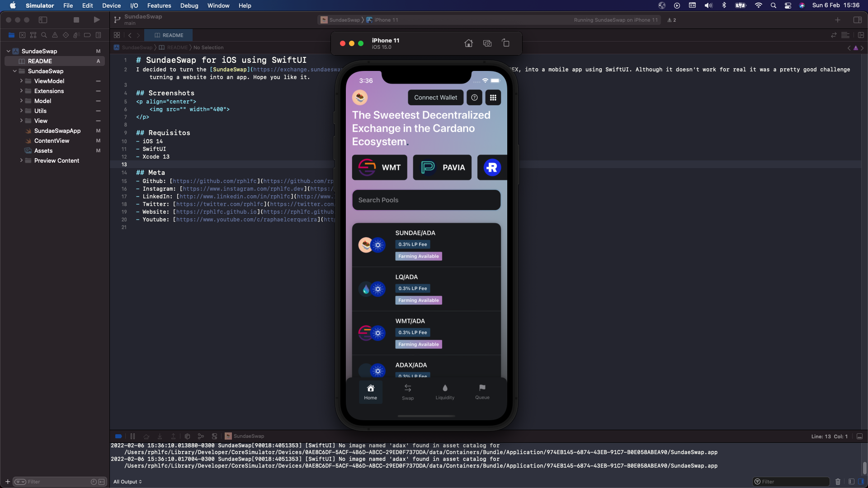Expand the Model folder
Screen dimensions: 868x488
tap(21, 101)
